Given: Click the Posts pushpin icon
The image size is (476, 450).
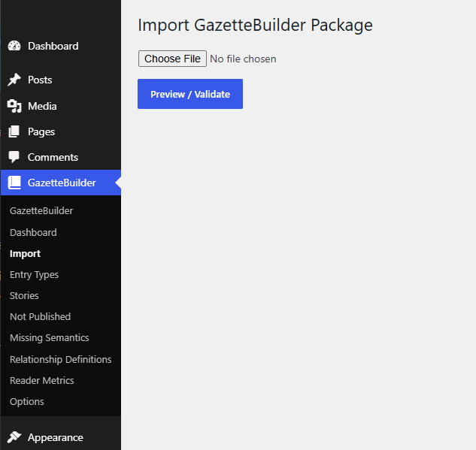Looking at the screenshot, I should [14, 80].
